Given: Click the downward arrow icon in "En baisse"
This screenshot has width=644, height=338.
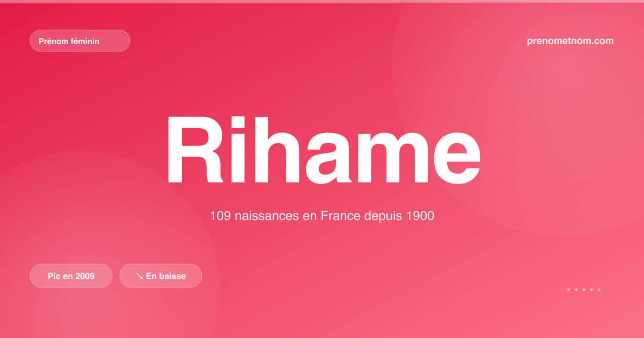Looking at the screenshot, I should point(139,276).
